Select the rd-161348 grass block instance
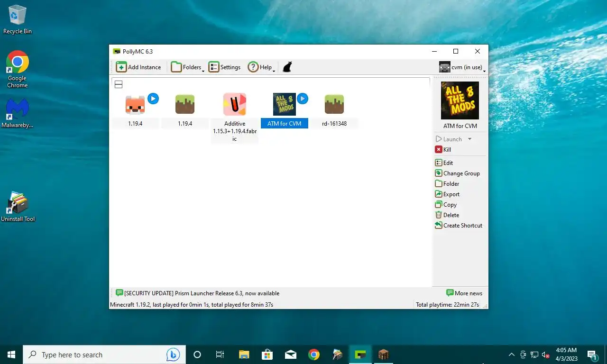 tap(334, 104)
